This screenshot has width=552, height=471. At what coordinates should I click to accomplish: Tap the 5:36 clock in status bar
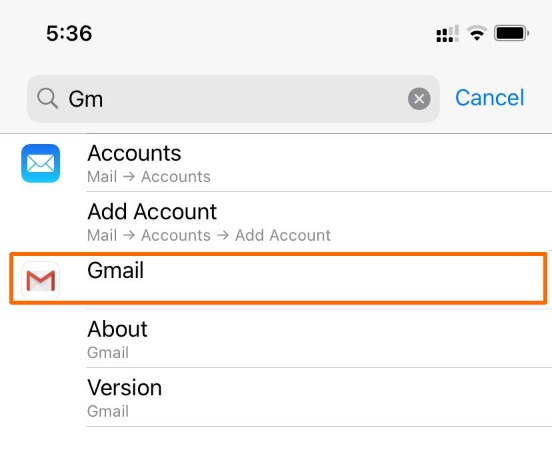pyautogui.click(x=69, y=33)
